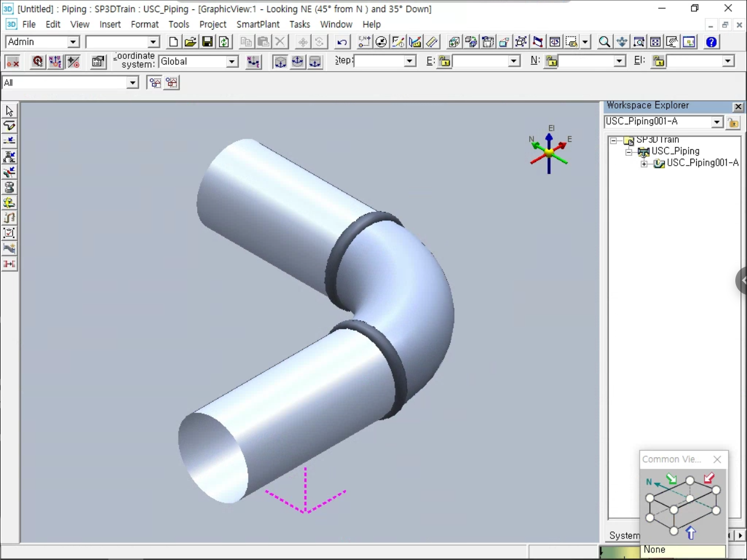Image resolution: width=747 pixels, height=560 pixels.
Task: Click the green and yellow pipe rotation tool
Action: pyautogui.click(x=9, y=202)
